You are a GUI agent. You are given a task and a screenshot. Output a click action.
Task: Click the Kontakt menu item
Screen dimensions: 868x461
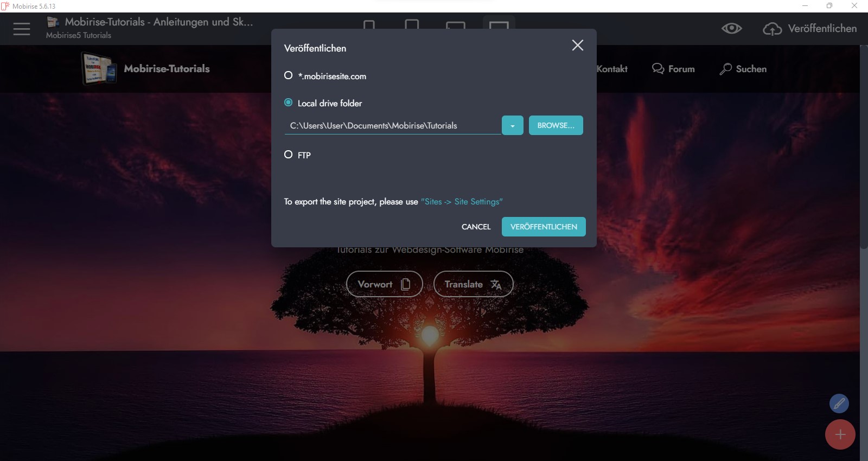[612, 69]
